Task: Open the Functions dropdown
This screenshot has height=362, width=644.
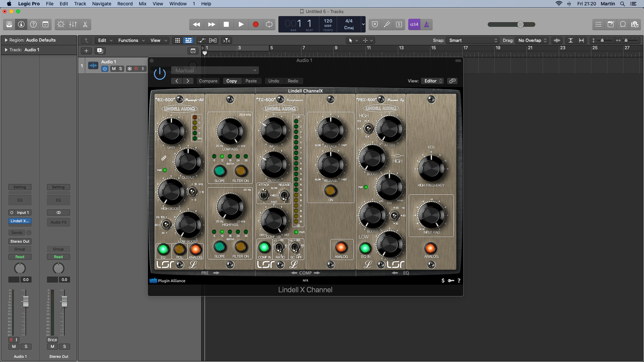Action: tap(131, 41)
